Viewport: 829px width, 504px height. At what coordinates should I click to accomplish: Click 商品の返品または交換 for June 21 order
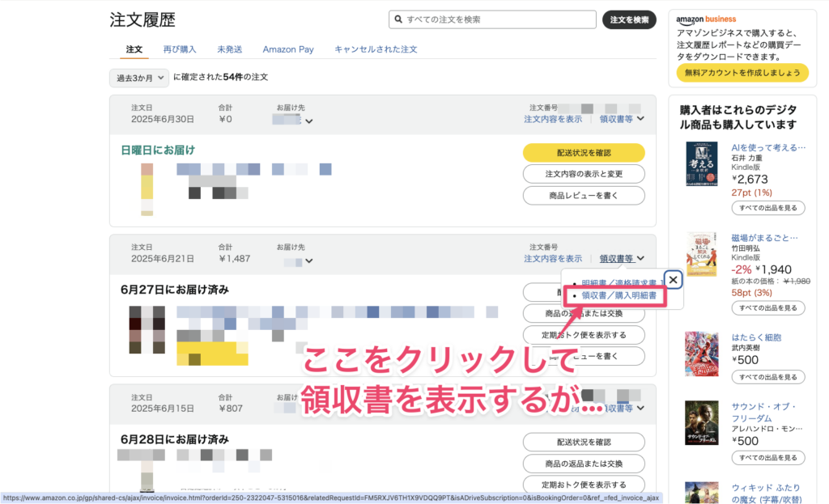click(584, 313)
